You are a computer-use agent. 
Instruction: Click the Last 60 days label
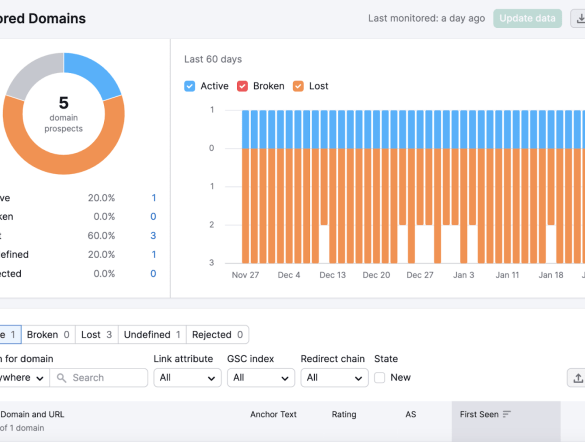coord(213,59)
